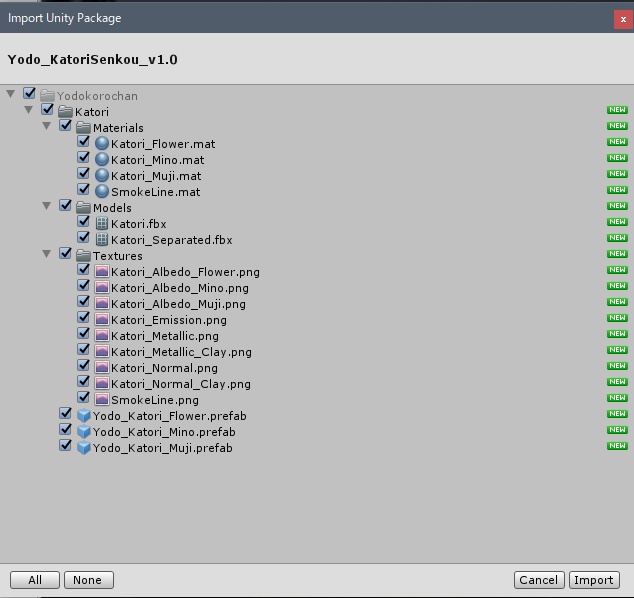Screen dimensions: 634x598
Task: Select the Katori_Albedo_Mino.png file name
Action: click(180, 288)
